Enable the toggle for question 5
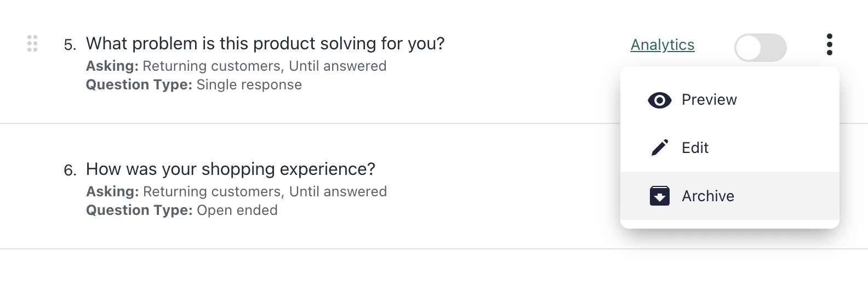 point(760,48)
